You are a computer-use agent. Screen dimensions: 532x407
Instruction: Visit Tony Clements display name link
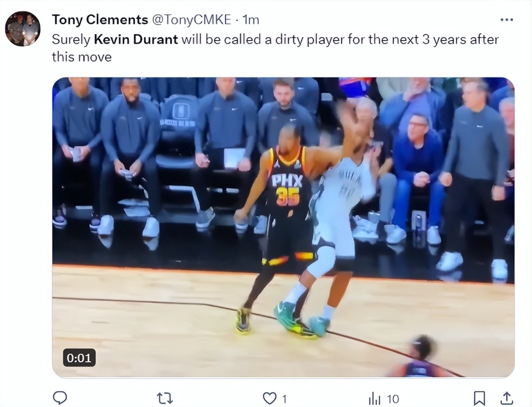pos(100,20)
